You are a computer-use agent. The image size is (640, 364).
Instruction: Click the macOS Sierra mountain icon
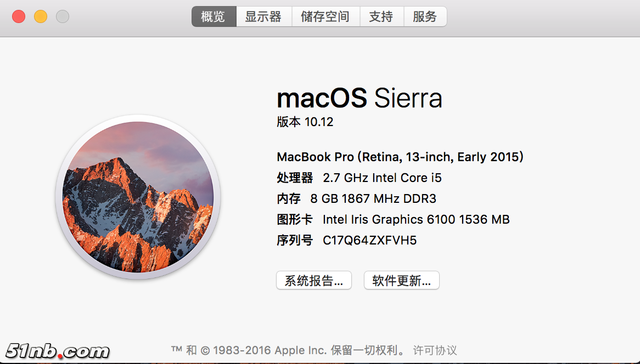click(x=138, y=196)
